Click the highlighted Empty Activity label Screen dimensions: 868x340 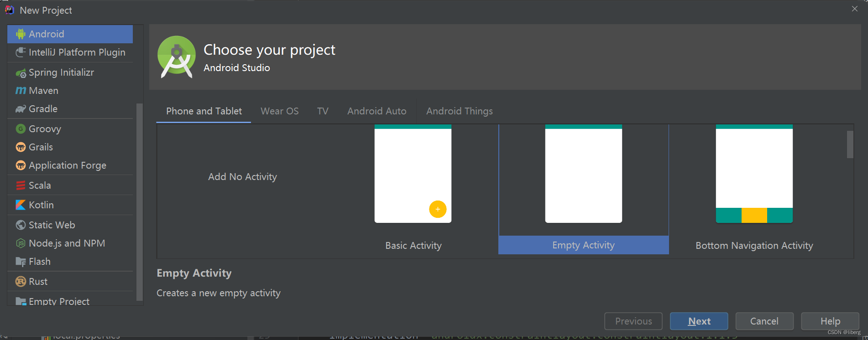tap(583, 245)
